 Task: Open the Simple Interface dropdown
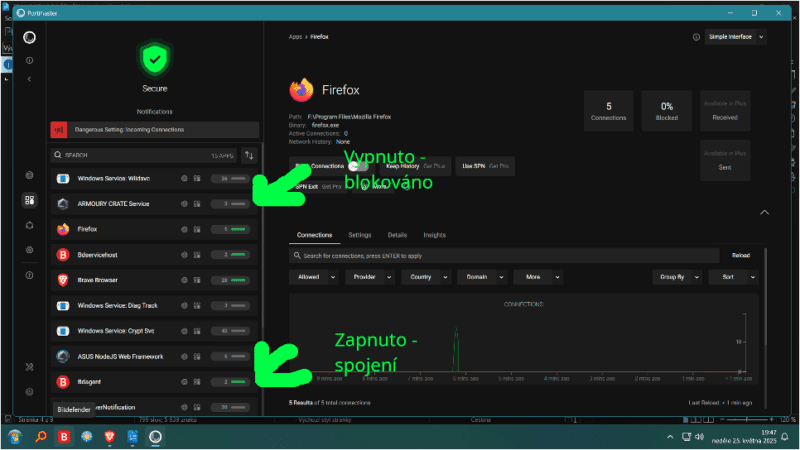(x=736, y=37)
